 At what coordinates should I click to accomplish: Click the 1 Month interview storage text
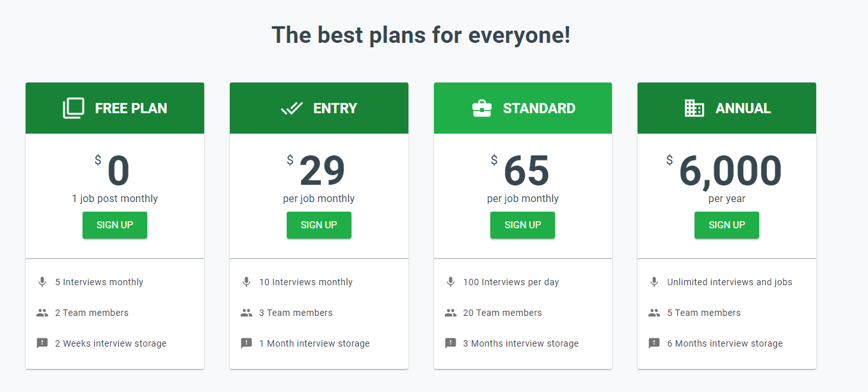pos(314,343)
